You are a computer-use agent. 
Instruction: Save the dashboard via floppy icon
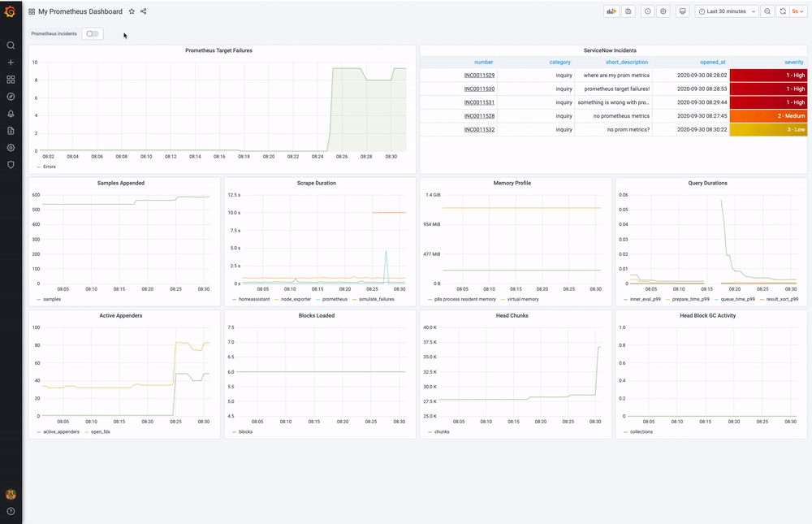(x=628, y=11)
